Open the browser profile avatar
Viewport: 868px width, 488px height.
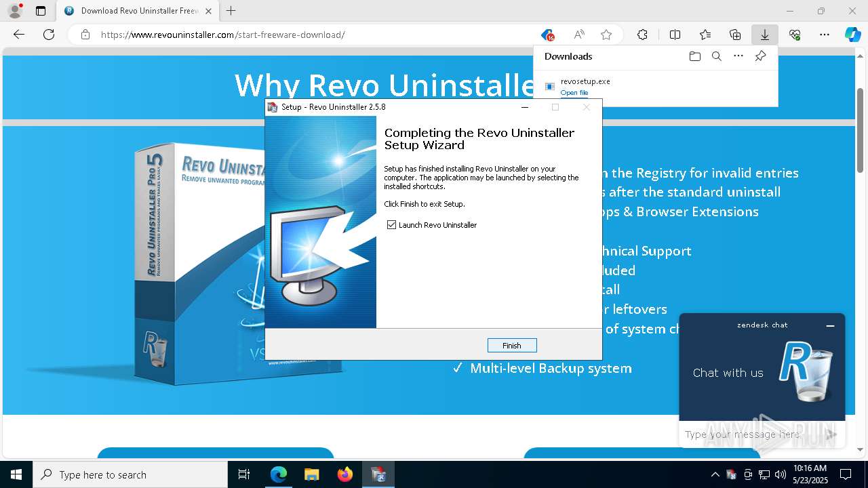point(15,11)
